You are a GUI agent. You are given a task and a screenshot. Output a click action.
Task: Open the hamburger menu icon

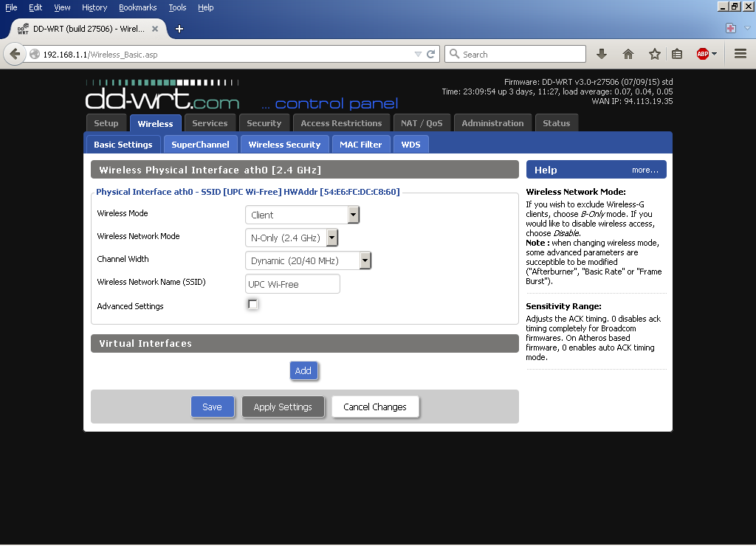[740, 54]
